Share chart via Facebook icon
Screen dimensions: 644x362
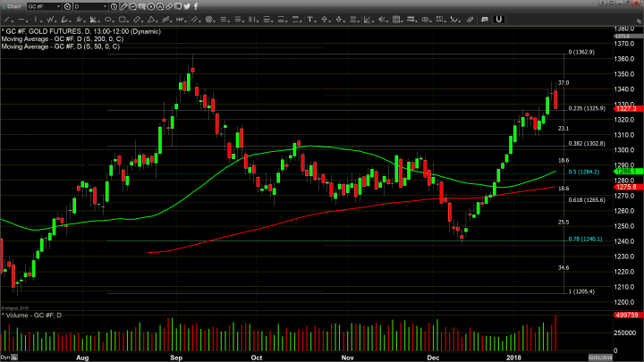(x=196, y=6)
